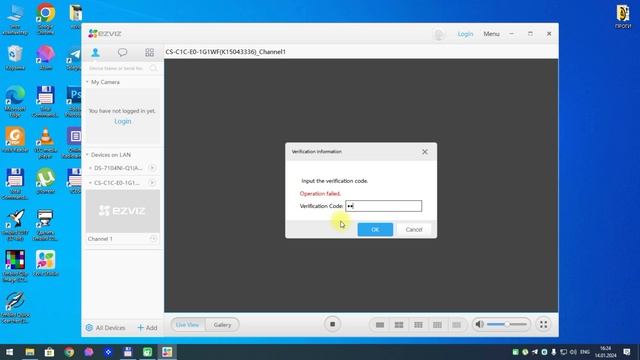Select the four-window layout icon
Image resolution: width=640 pixels, height=360 pixels.
pos(399,325)
